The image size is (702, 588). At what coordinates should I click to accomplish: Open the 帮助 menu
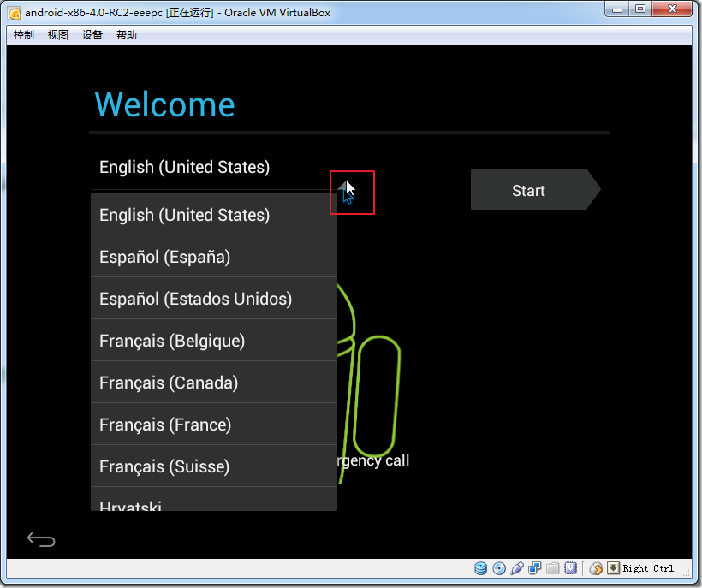click(126, 35)
